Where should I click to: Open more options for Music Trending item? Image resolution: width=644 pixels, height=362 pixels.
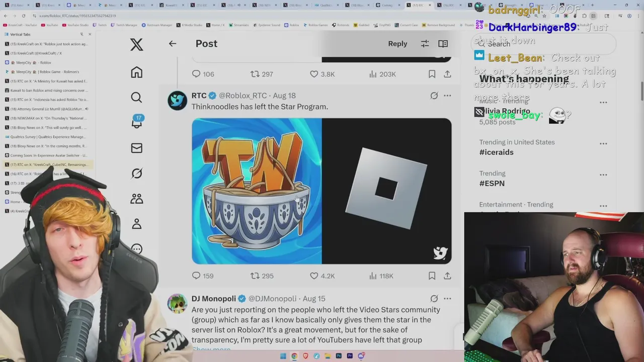pos(603,103)
